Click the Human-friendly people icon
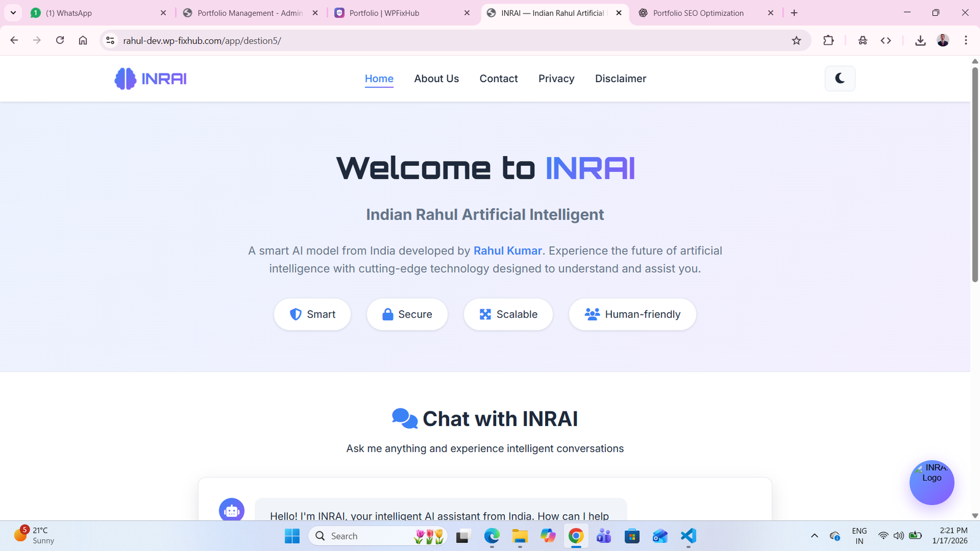The height and width of the screenshot is (551, 980). click(x=591, y=314)
